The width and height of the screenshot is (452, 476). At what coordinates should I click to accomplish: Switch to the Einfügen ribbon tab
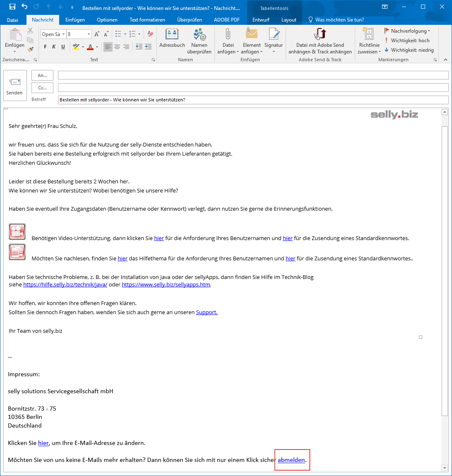pos(75,20)
